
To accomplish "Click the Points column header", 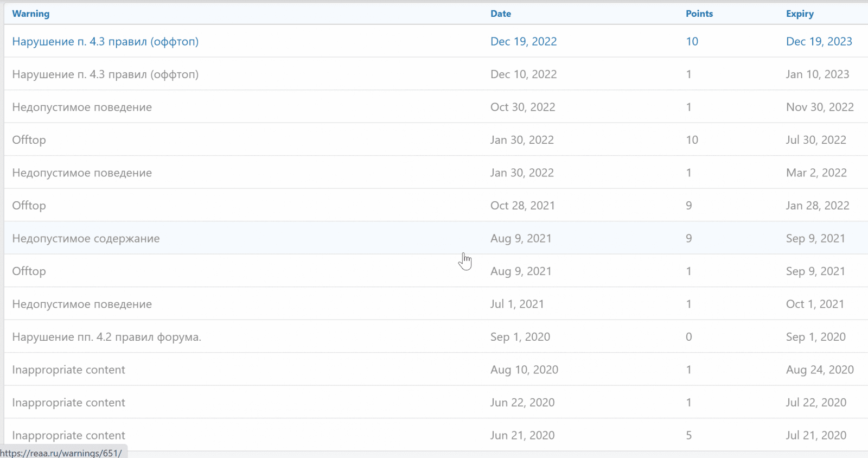I will [x=699, y=14].
